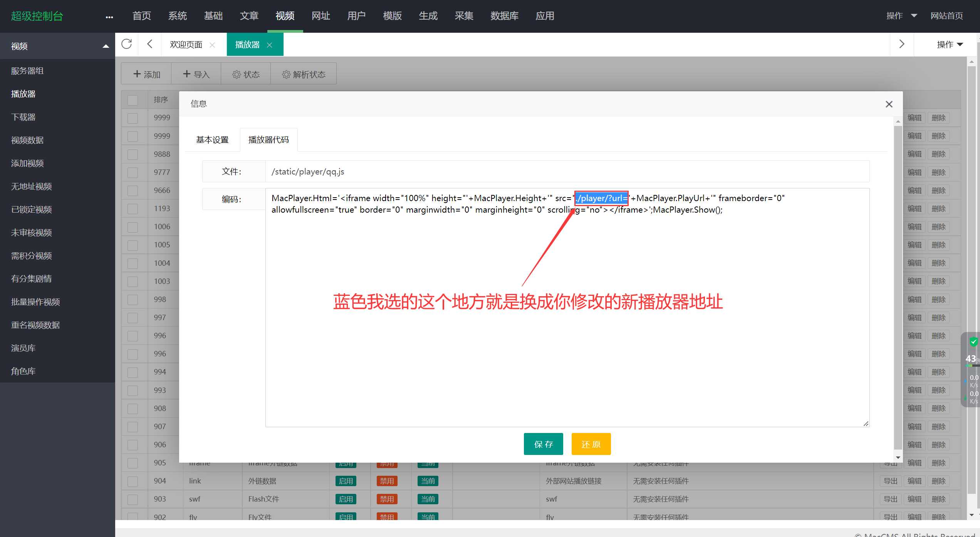Screen dimensions: 980x537
Task: Check the row 9777 checkbox
Action: [133, 173]
